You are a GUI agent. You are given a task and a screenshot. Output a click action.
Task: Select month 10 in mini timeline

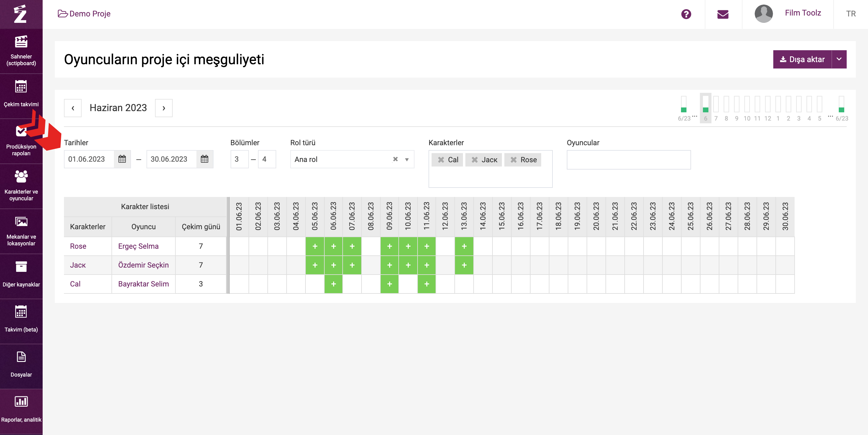click(747, 108)
